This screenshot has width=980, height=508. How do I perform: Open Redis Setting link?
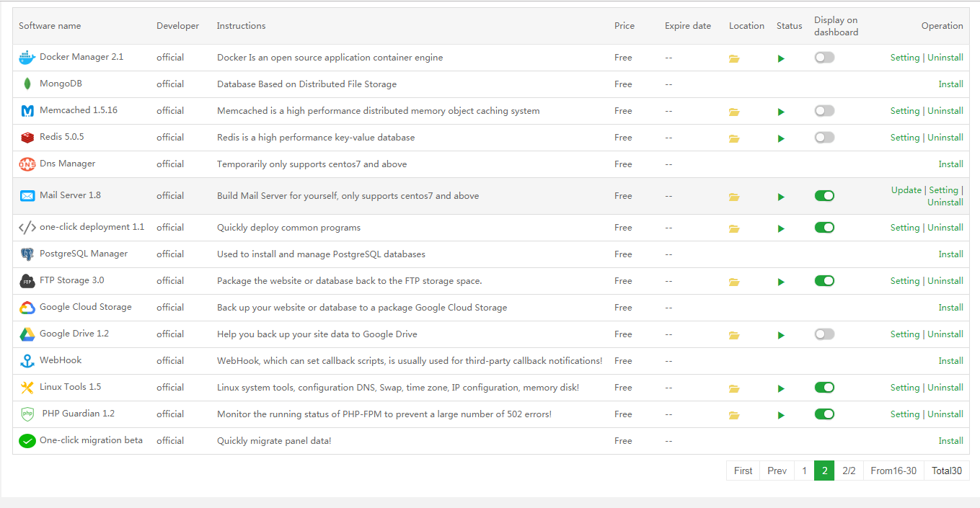point(904,138)
